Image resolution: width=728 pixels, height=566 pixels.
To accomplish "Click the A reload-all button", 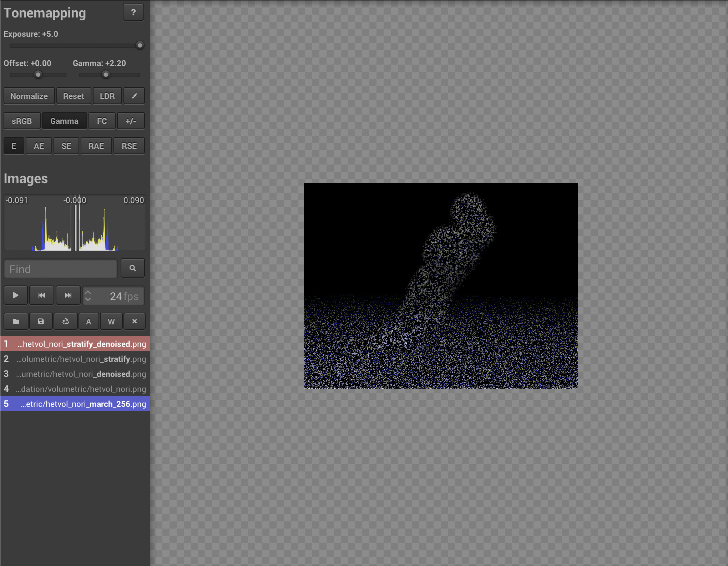I will click(89, 322).
